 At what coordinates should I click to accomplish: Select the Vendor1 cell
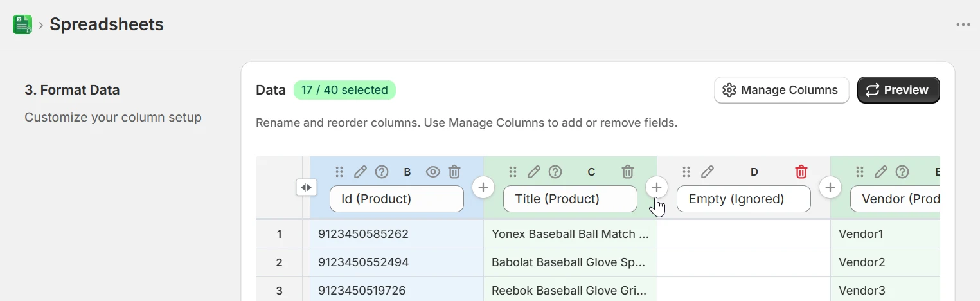886,234
